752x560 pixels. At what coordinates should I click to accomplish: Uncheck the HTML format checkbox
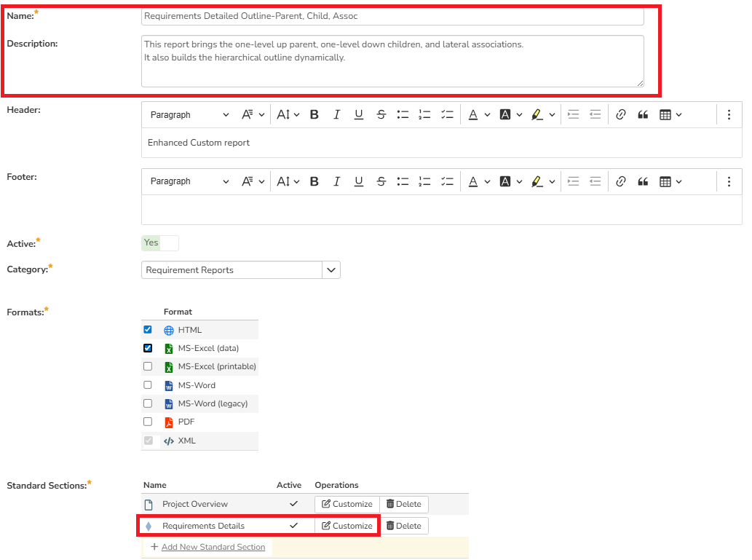(x=148, y=330)
